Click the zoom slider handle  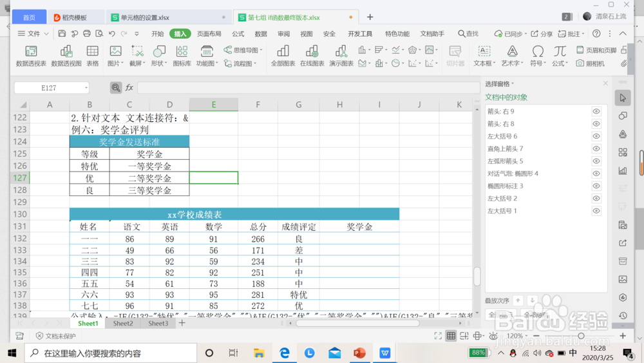581,336
